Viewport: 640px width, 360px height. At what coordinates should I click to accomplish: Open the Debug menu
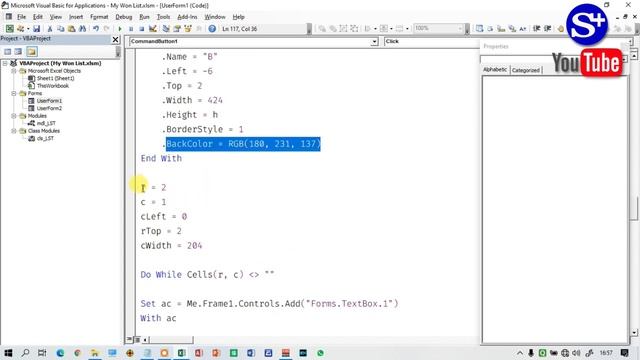(x=123, y=17)
